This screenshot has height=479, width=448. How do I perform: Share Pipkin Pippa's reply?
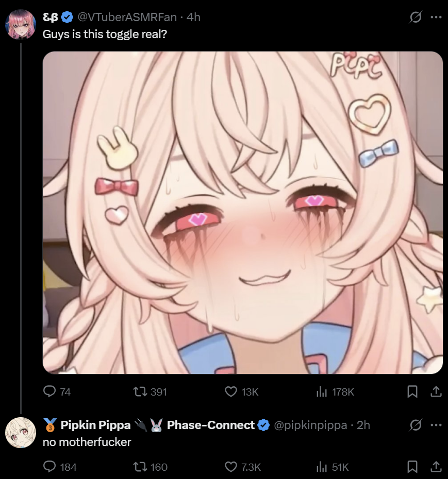coord(436,467)
